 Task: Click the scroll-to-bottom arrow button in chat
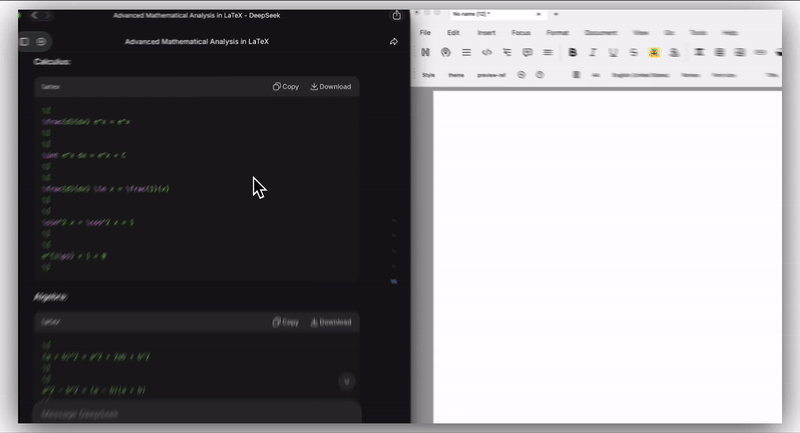coord(346,381)
